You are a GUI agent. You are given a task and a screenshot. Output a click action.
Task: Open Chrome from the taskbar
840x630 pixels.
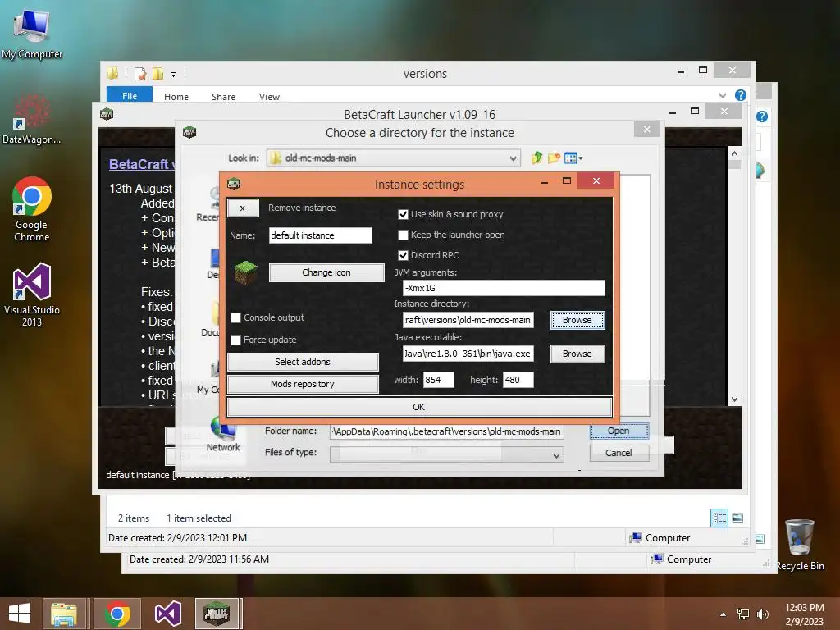point(116,614)
